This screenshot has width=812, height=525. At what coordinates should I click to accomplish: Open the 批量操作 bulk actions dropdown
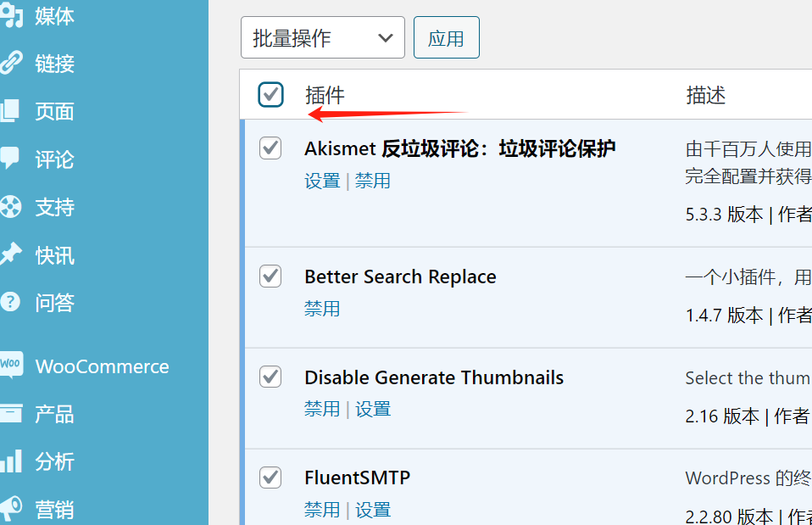322,38
